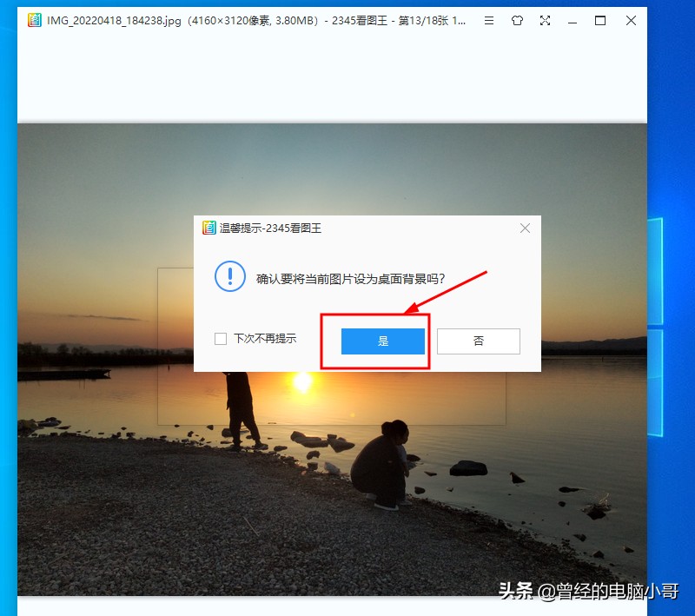Decline with the 否 button
This screenshot has width=695, height=616.
[x=479, y=341]
